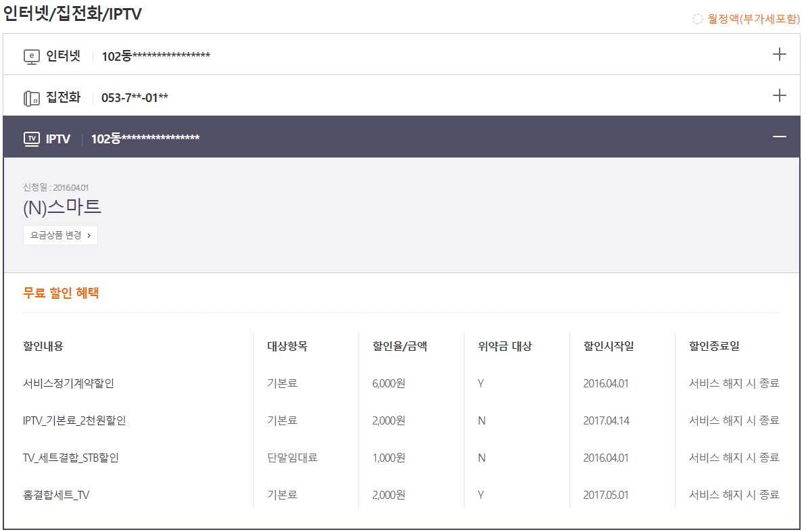The width and height of the screenshot is (806, 532).
Task: Click the (N)스마트 plan name
Action: click(x=62, y=207)
